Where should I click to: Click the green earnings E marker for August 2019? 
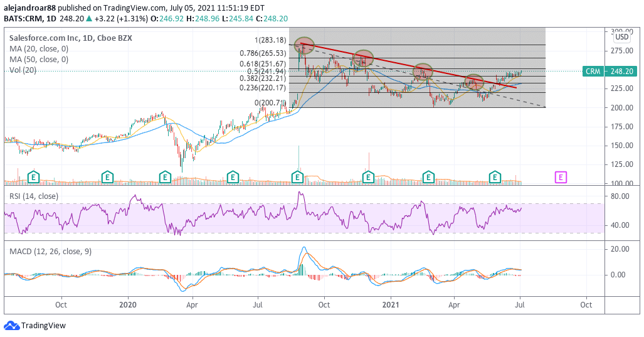[x=33, y=178]
